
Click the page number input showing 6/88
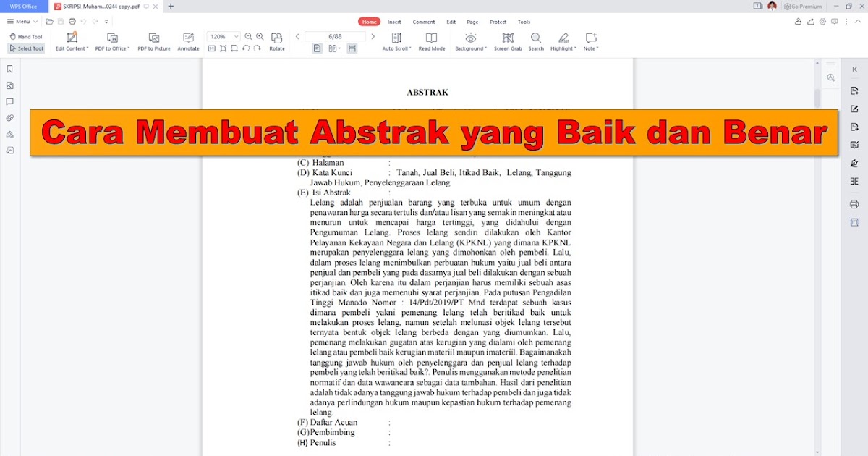335,34
